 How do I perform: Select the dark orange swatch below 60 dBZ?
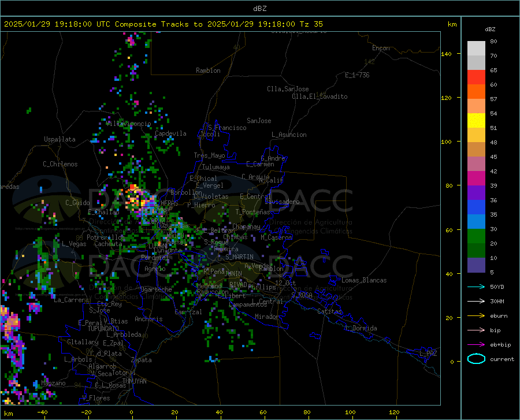coord(476,92)
